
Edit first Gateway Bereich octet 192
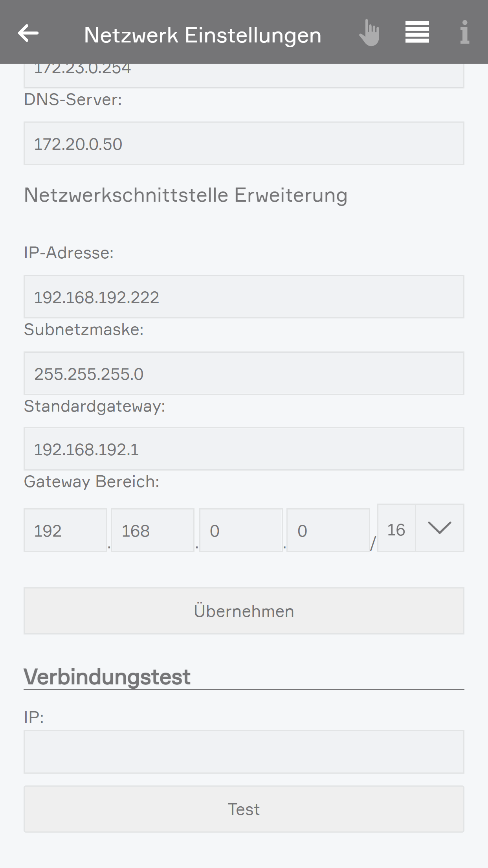[x=65, y=530]
